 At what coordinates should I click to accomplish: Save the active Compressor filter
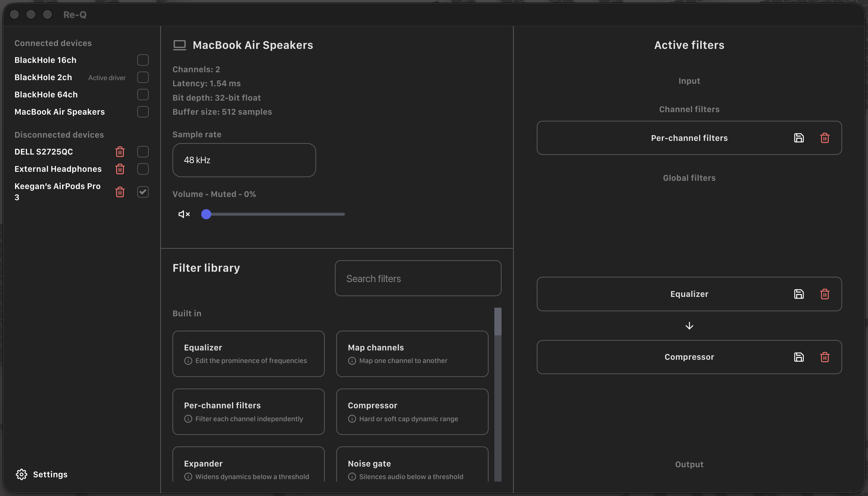point(799,357)
